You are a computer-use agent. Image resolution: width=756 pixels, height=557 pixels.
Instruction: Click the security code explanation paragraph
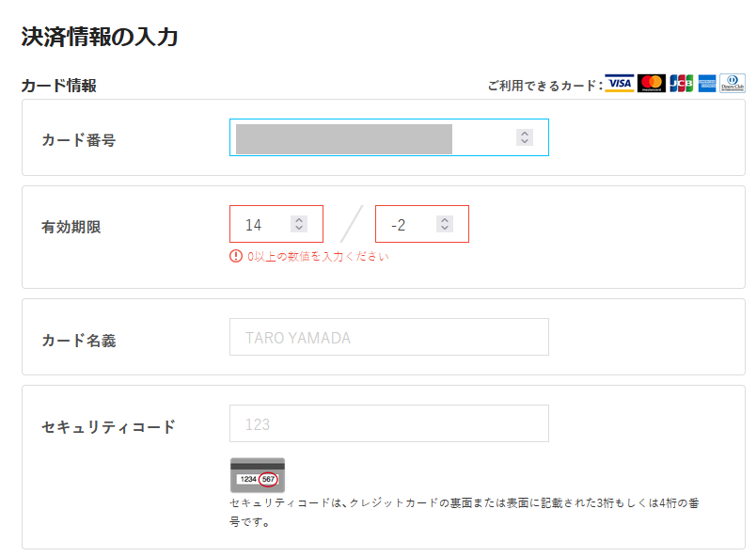[464, 512]
